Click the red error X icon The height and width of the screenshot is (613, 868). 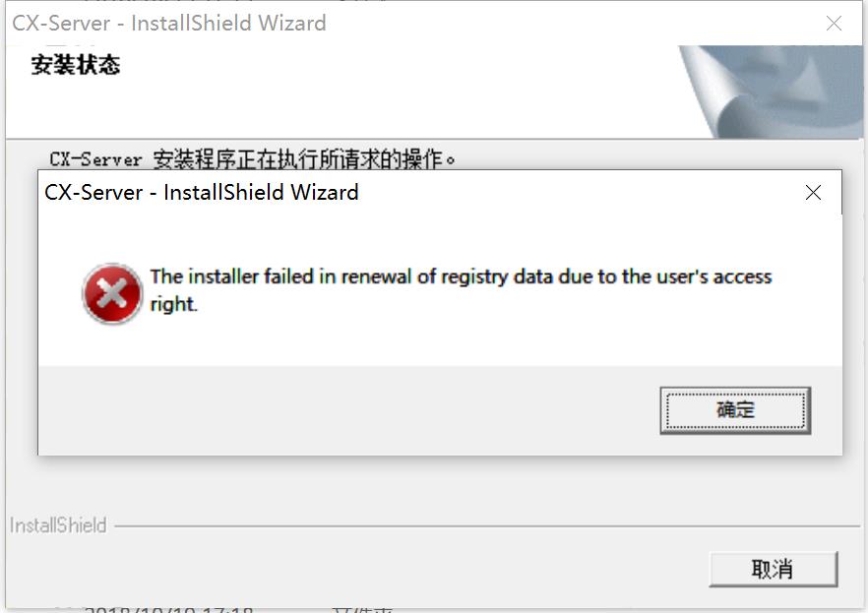click(x=112, y=293)
